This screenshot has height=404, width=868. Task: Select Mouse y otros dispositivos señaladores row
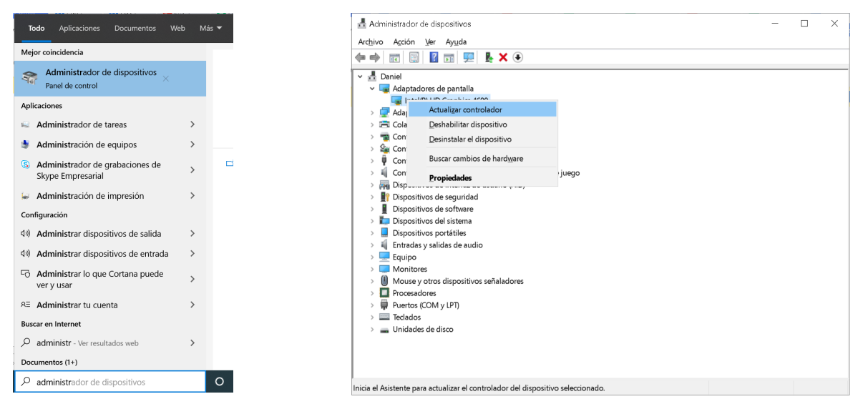458,281
